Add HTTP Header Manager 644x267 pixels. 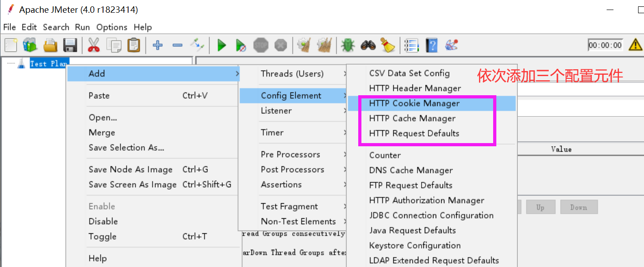click(432, 88)
